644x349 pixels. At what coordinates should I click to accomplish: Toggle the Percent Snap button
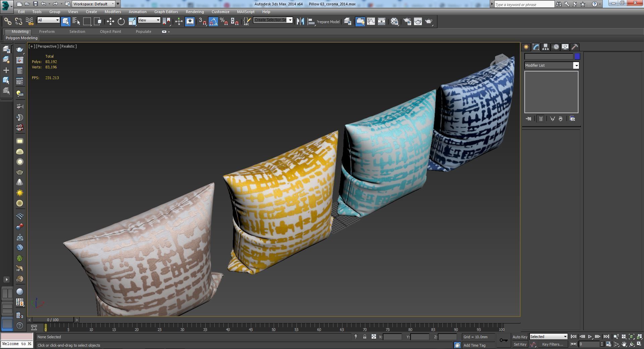click(x=224, y=21)
